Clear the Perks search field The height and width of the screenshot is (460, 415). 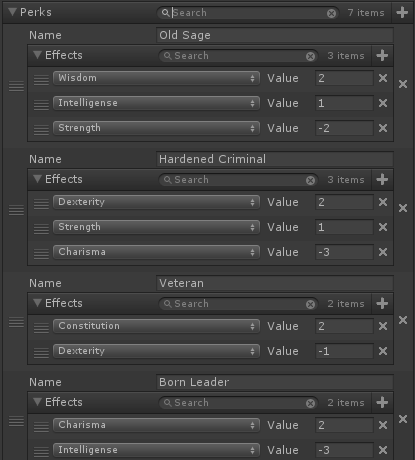(331, 13)
